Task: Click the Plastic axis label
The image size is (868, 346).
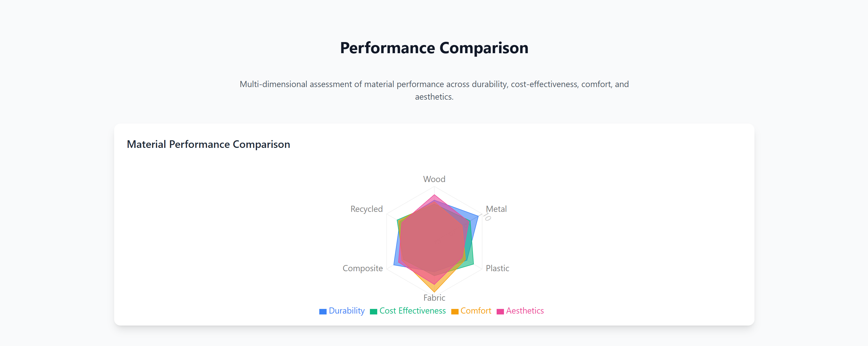Action: tap(497, 268)
